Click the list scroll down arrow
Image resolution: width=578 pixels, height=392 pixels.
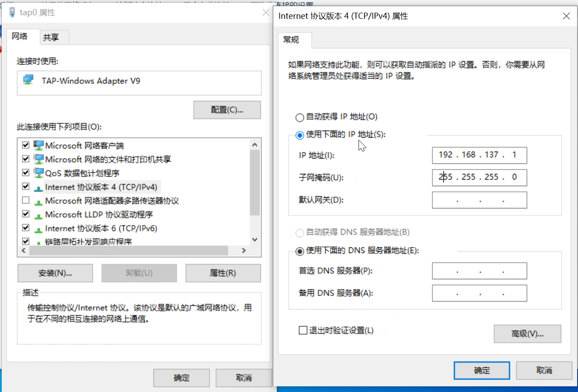[255, 239]
